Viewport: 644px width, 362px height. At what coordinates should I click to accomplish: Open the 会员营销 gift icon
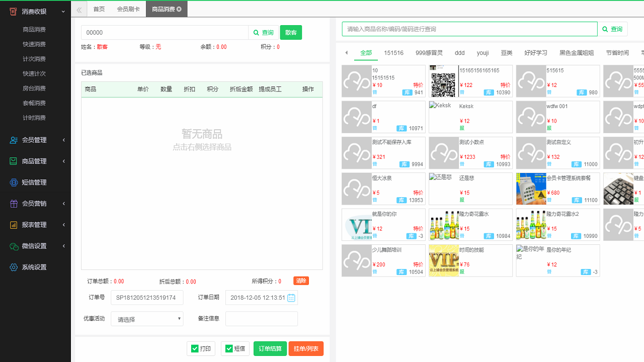click(13, 203)
